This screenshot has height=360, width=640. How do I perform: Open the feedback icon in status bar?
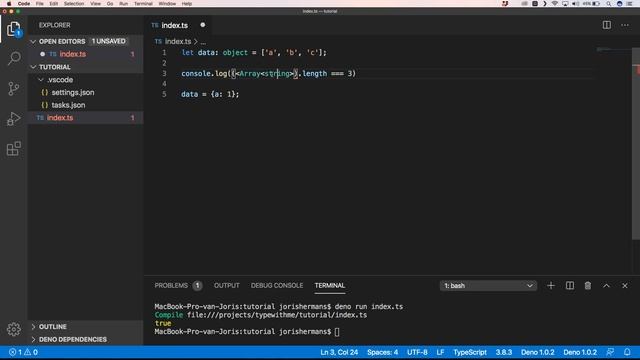click(x=610, y=352)
